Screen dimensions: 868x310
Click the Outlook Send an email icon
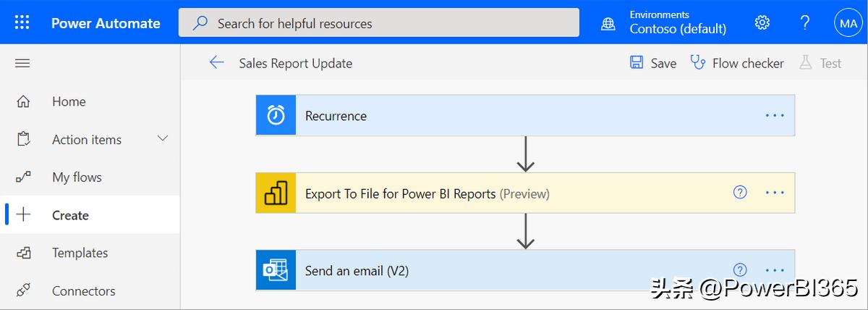click(x=276, y=271)
